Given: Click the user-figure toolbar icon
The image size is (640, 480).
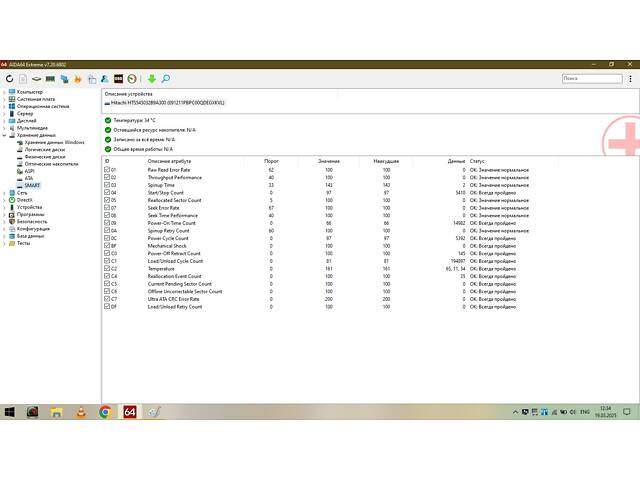Looking at the screenshot, I should tap(105, 79).
